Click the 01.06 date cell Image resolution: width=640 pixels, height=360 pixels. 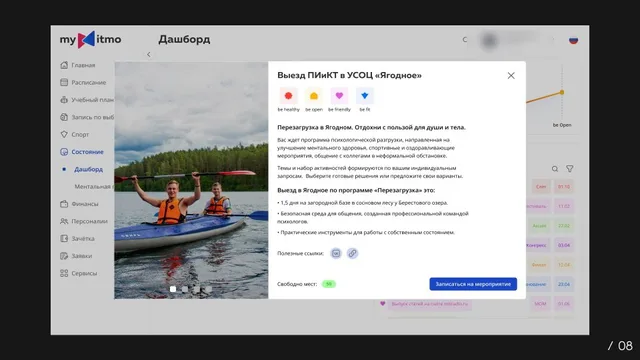564,304
